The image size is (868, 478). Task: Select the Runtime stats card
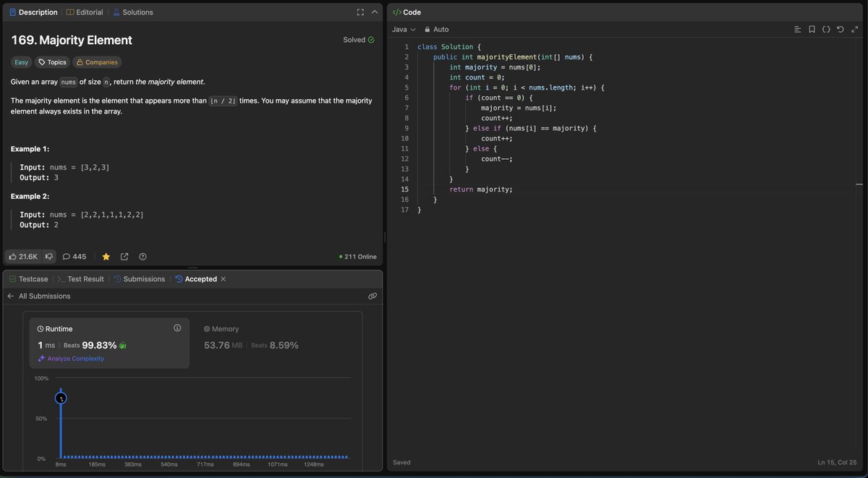pyautogui.click(x=109, y=343)
